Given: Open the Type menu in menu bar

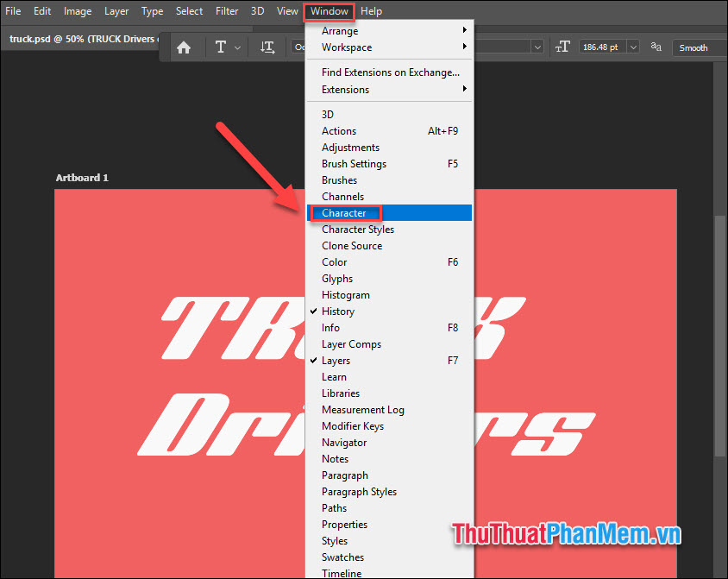Looking at the screenshot, I should coord(152,10).
